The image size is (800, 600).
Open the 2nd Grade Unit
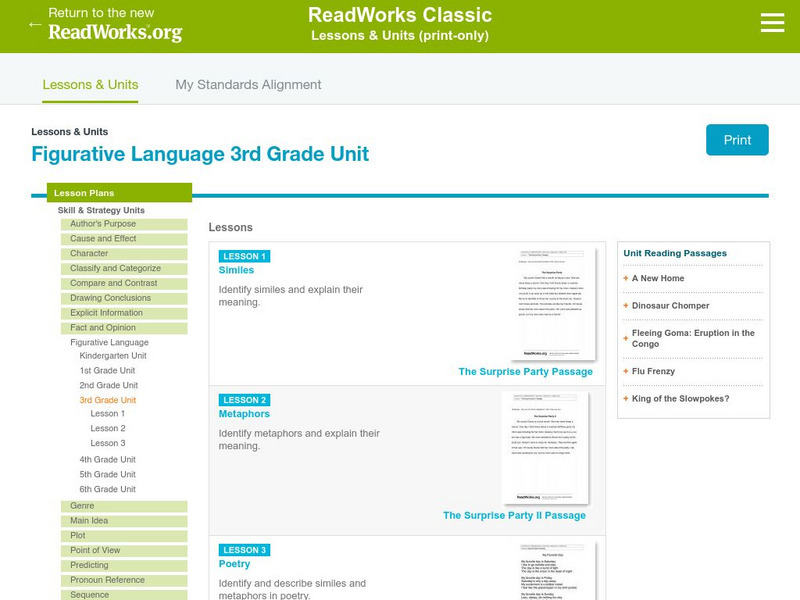point(109,385)
